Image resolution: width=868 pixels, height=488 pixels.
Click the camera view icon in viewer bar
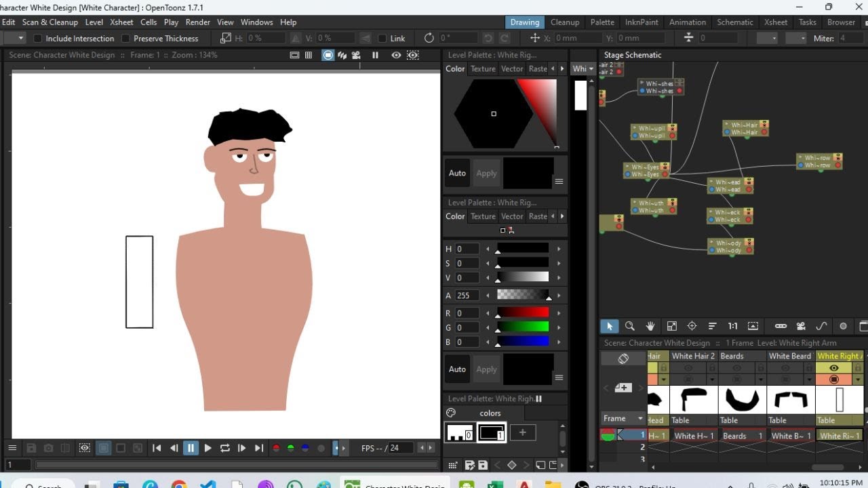[x=356, y=55]
